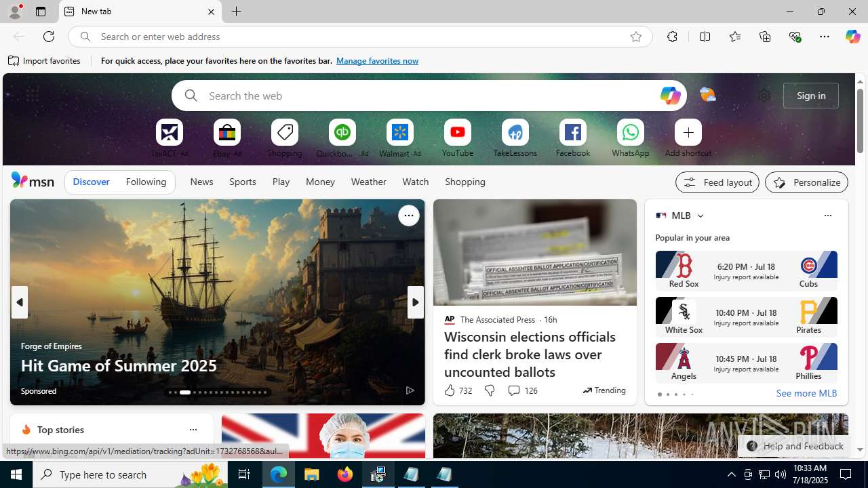868x488 pixels.
Task: Click Import favorites button
Action: pyautogui.click(x=45, y=61)
